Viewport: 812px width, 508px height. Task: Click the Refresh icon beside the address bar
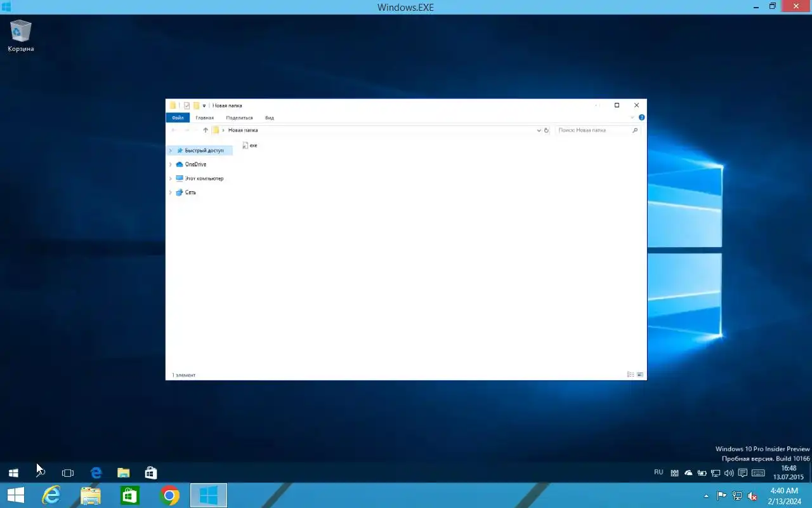pyautogui.click(x=546, y=130)
